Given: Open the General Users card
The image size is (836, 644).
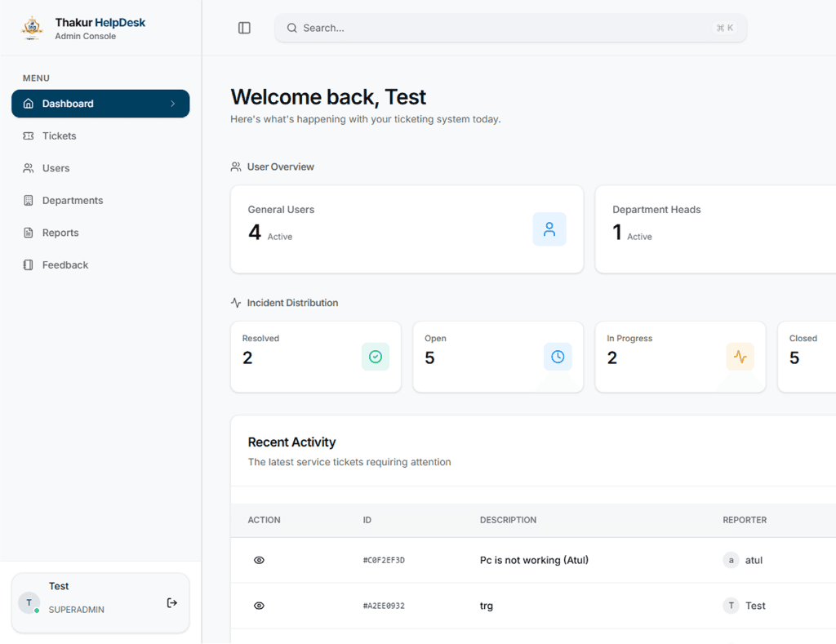Looking at the screenshot, I should [407, 229].
